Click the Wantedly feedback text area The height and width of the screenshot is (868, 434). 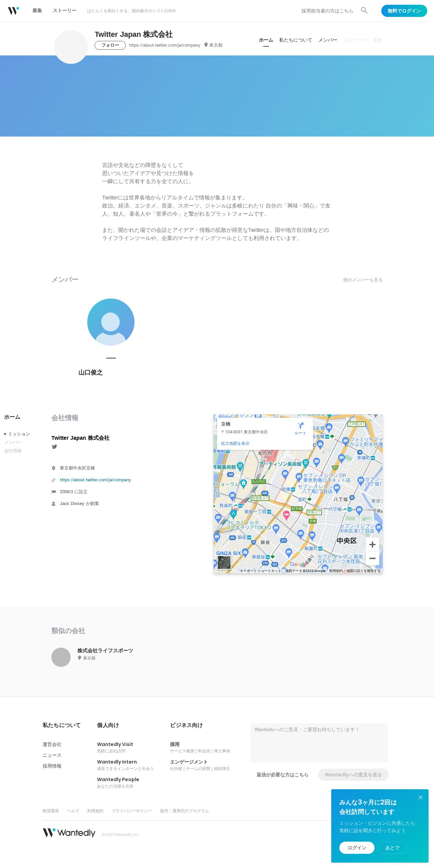tap(319, 743)
